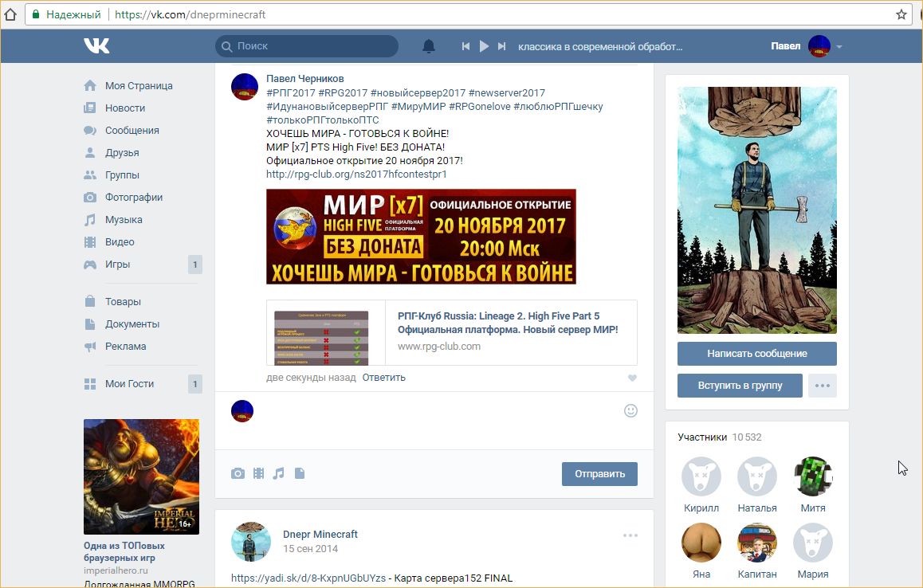Open Реклама section
The image size is (923, 588).
[x=125, y=346]
